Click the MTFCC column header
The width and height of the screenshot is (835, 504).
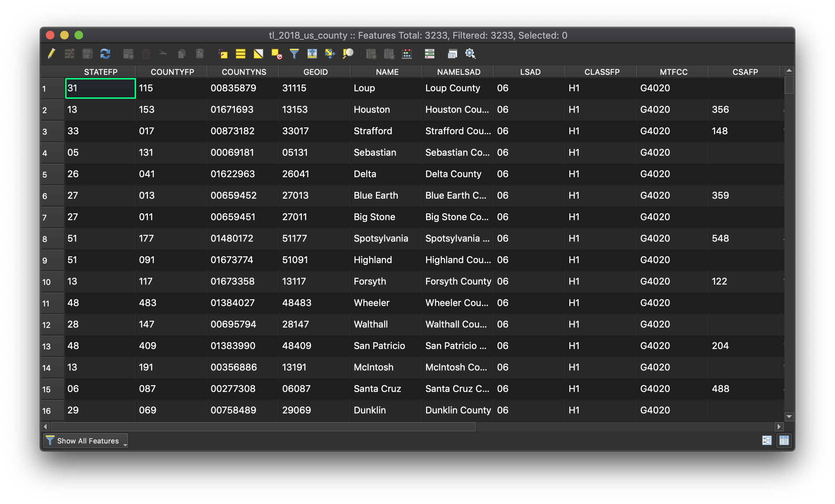click(x=674, y=72)
